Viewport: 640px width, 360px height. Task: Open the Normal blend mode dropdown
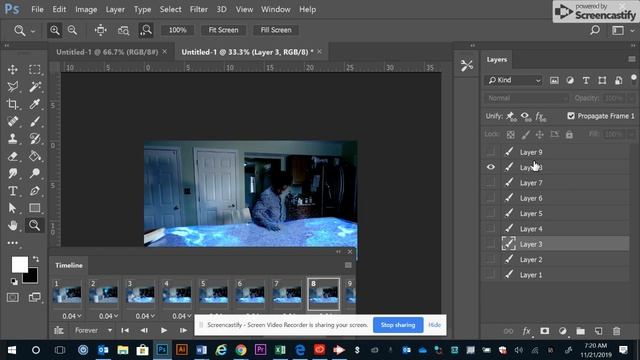click(526, 98)
